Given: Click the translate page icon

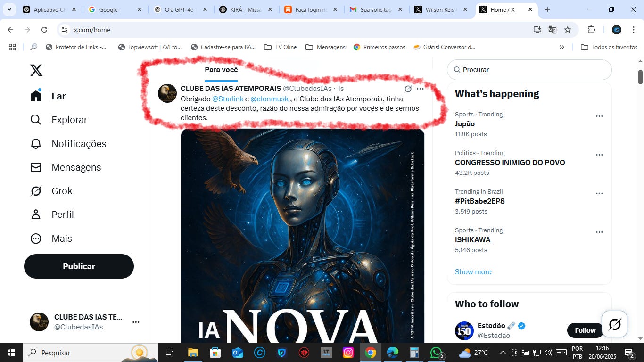Looking at the screenshot, I should click(x=553, y=30).
